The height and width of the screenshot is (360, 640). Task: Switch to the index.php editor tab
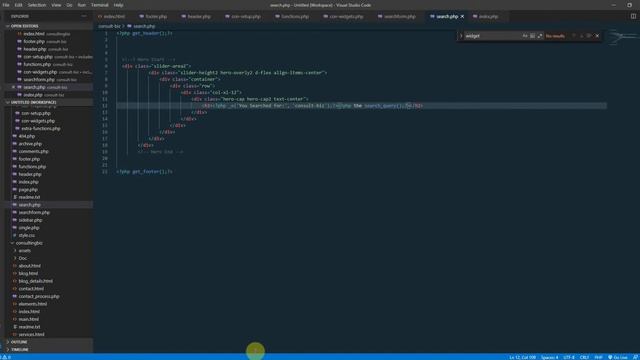click(486, 16)
